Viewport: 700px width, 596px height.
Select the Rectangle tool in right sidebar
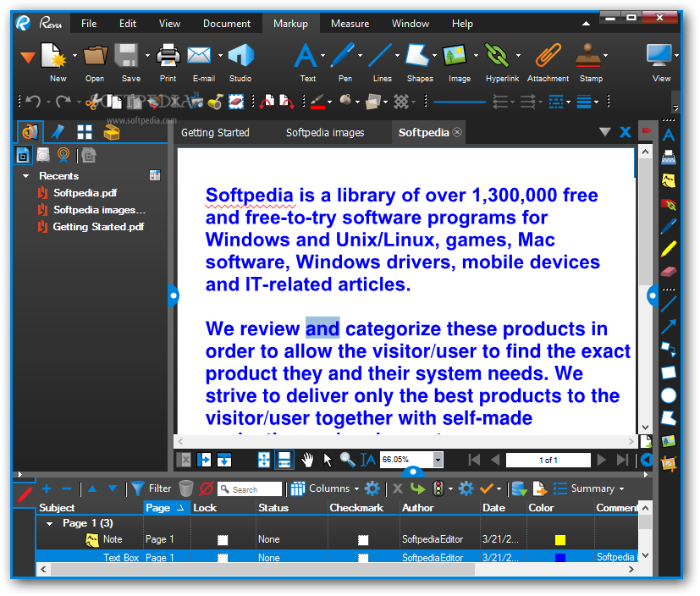[x=669, y=372]
